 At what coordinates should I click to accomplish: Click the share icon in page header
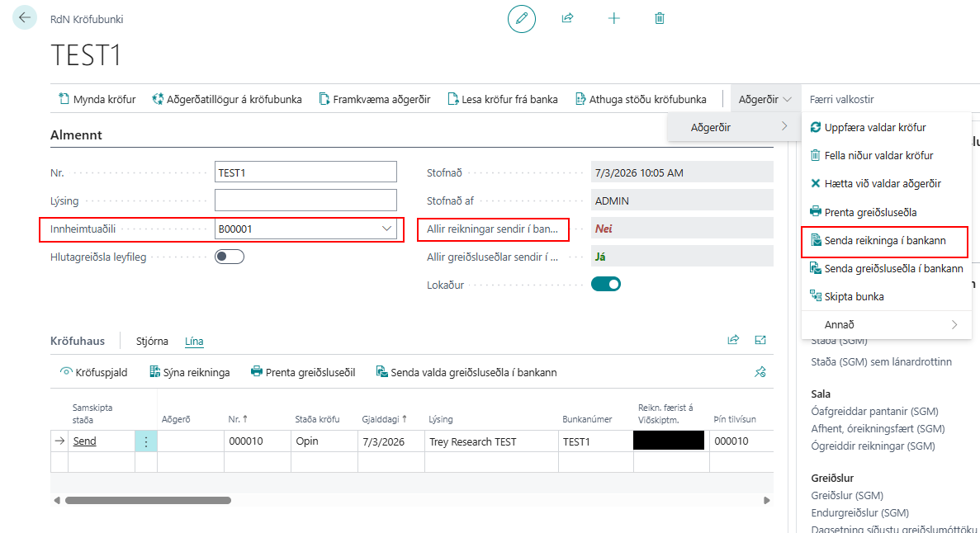pos(567,18)
